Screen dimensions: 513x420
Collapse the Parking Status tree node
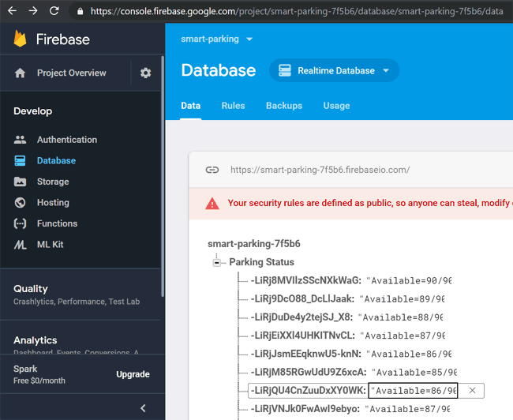(217, 263)
